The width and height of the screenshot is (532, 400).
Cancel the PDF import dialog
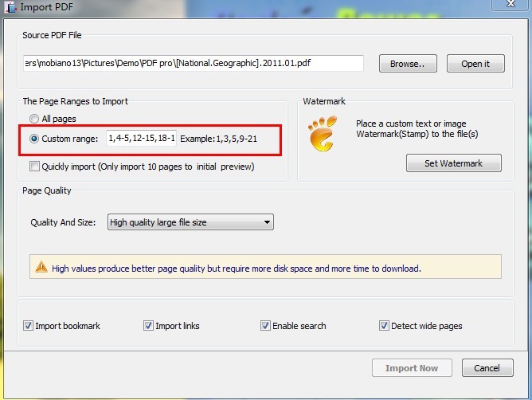click(487, 368)
